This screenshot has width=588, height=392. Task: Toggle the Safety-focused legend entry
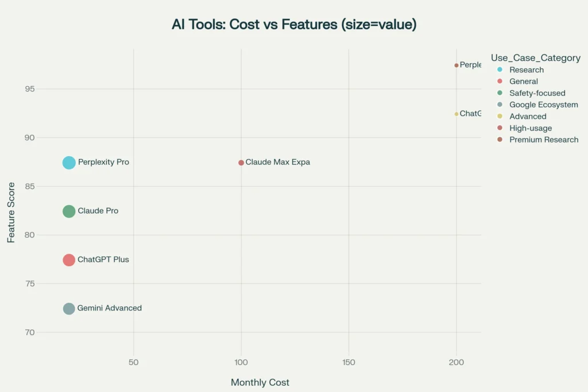[x=531, y=93]
